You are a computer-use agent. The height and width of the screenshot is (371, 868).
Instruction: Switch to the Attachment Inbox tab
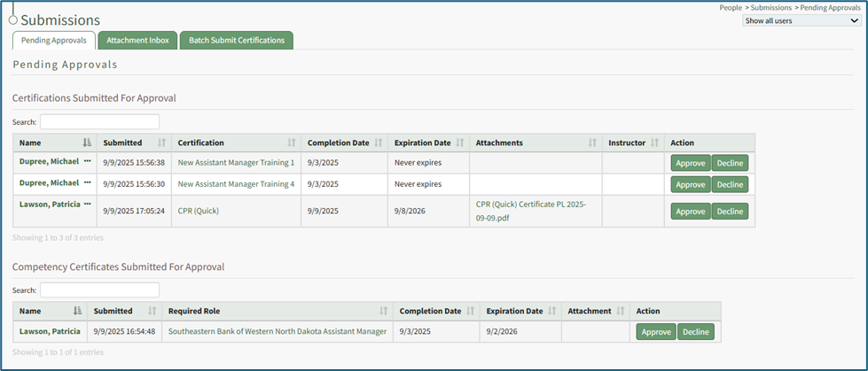[x=137, y=40]
